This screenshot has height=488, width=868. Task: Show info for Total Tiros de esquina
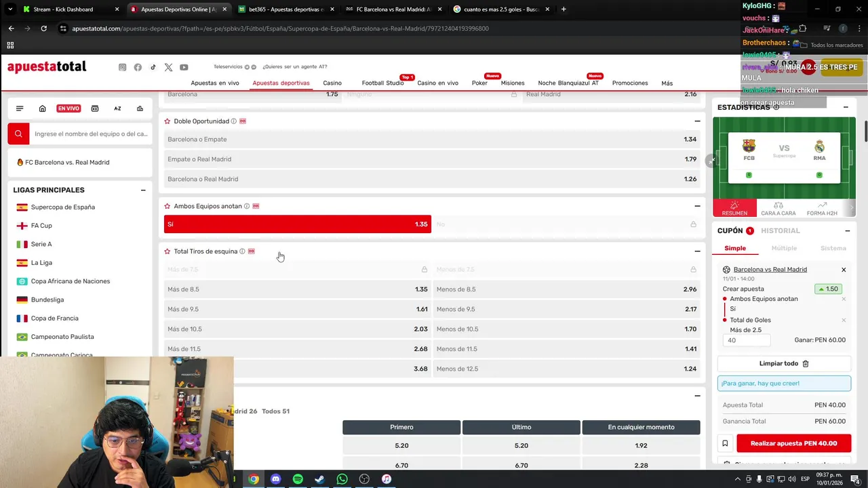point(242,251)
